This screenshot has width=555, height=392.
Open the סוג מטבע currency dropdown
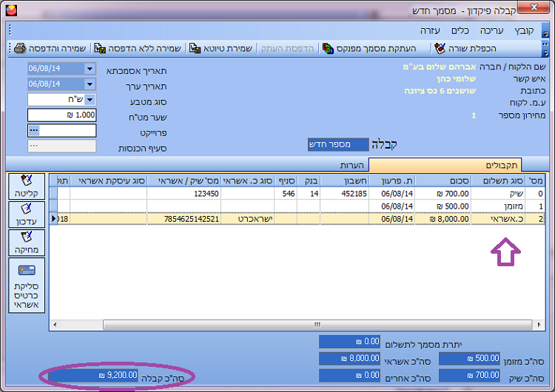90,100
